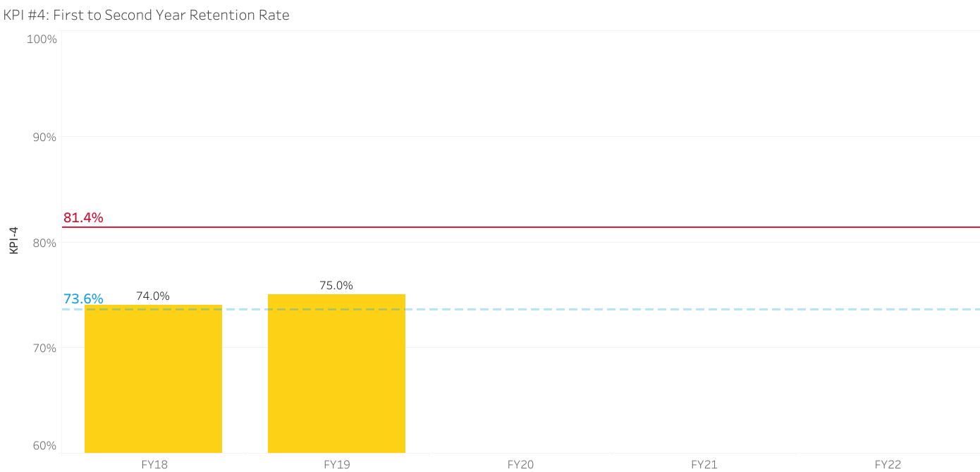Select the FY22 axis label
The image size is (980, 472).
[x=888, y=464]
